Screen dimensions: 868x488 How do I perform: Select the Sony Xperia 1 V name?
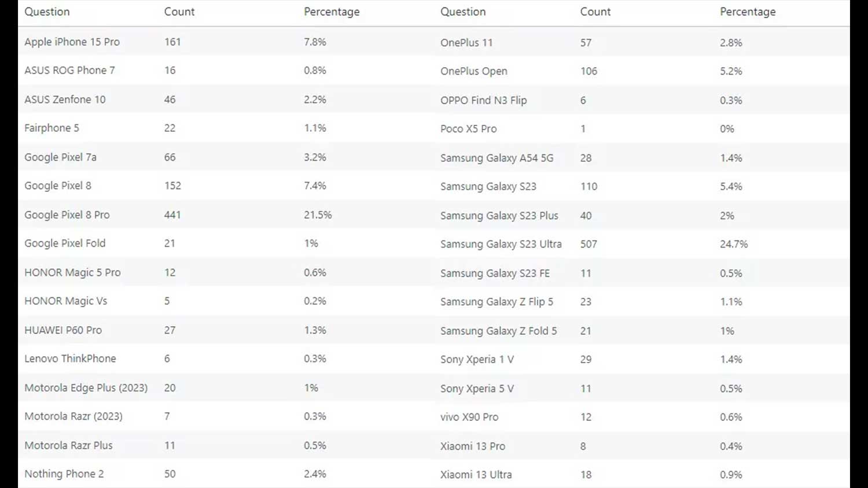(477, 359)
